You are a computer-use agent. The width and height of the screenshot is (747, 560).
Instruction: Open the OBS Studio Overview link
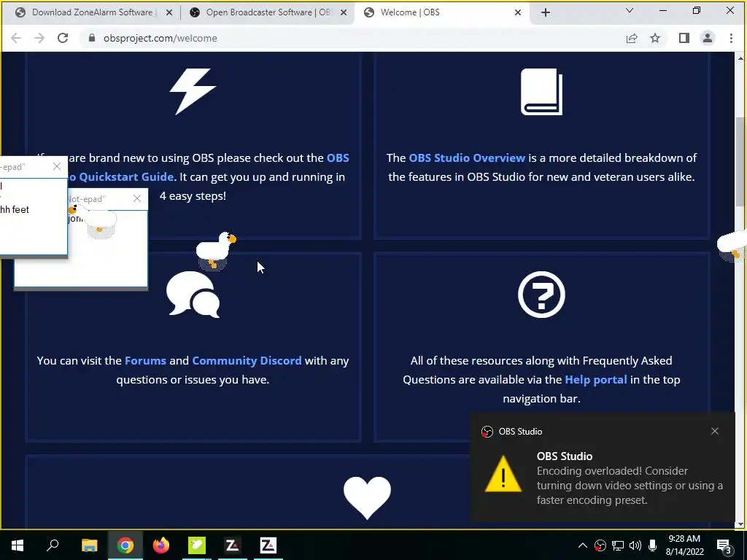pyautogui.click(x=467, y=157)
